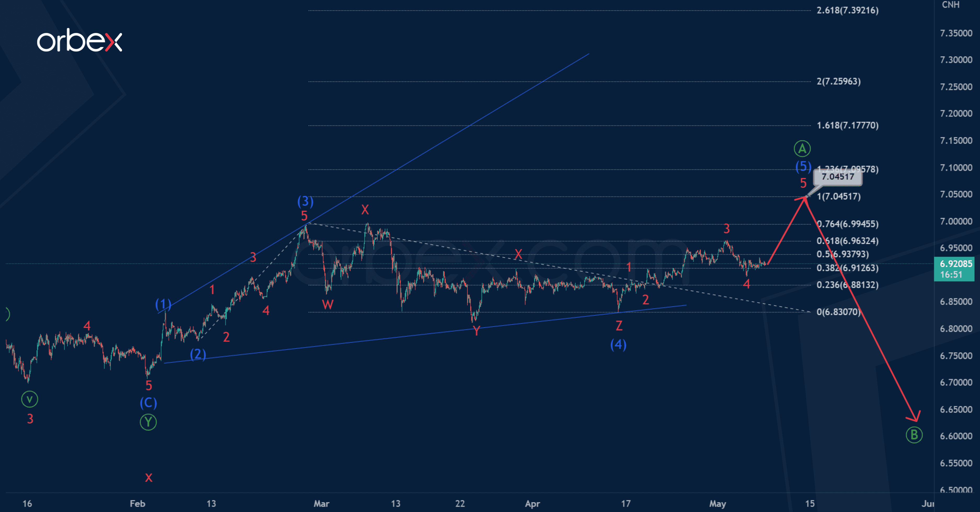The image size is (980, 512).
Task: Select Fibonacci level label 2(7.25963)
Action: click(x=838, y=81)
